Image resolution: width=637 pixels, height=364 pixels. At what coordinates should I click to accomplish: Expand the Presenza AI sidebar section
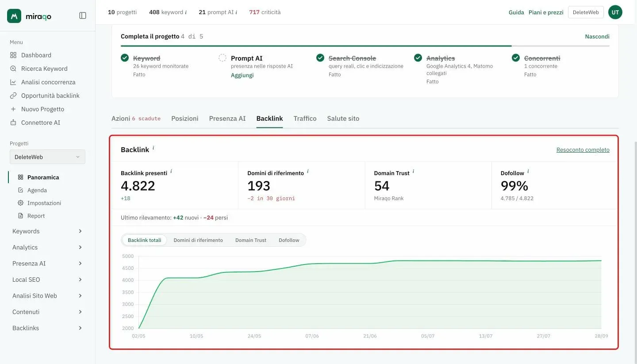pos(47,264)
